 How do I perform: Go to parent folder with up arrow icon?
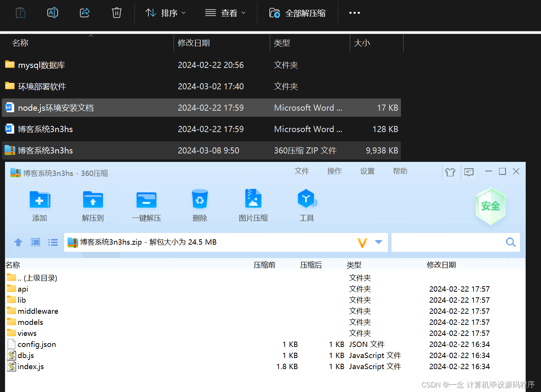coord(18,242)
